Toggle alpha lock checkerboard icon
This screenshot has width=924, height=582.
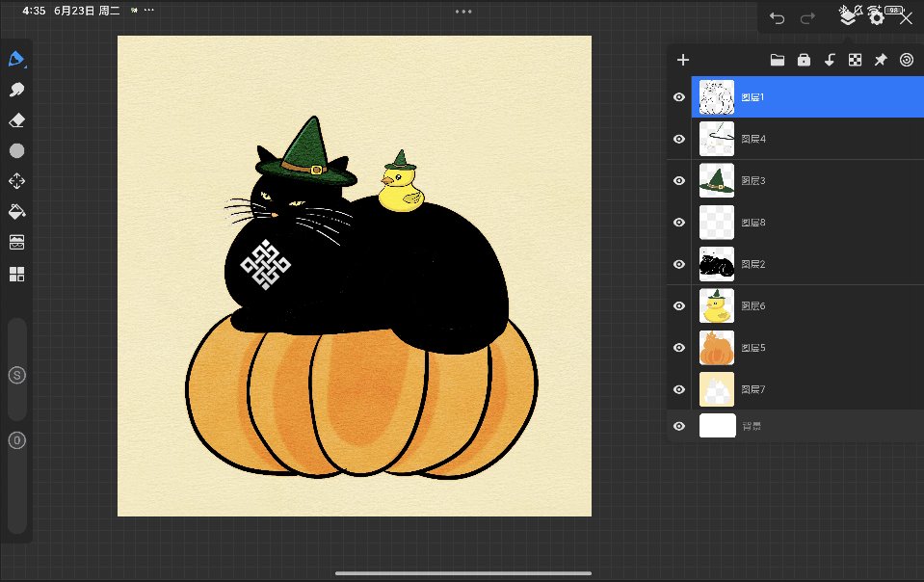[x=855, y=60]
